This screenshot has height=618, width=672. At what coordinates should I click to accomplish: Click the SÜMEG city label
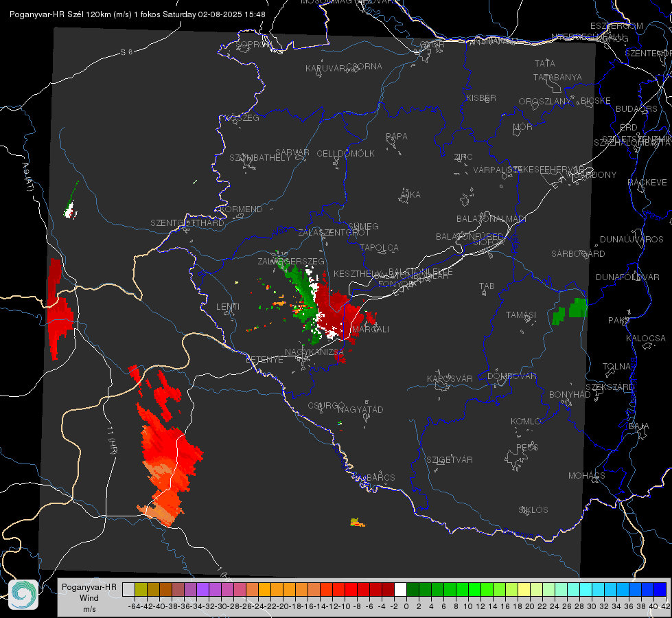click(x=363, y=227)
